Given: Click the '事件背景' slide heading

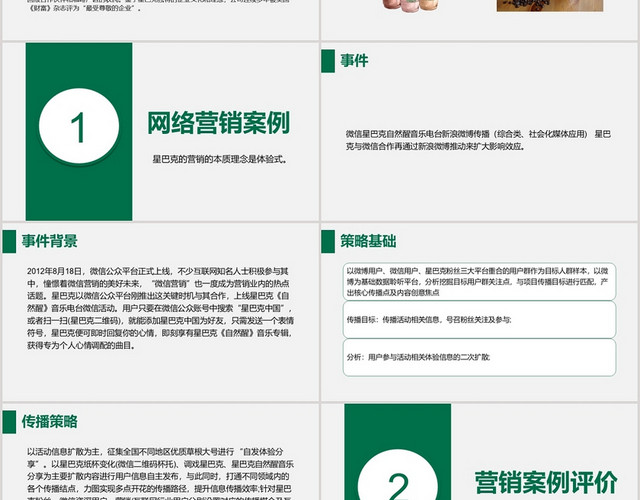Looking at the screenshot, I should pyautogui.click(x=49, y=241).
